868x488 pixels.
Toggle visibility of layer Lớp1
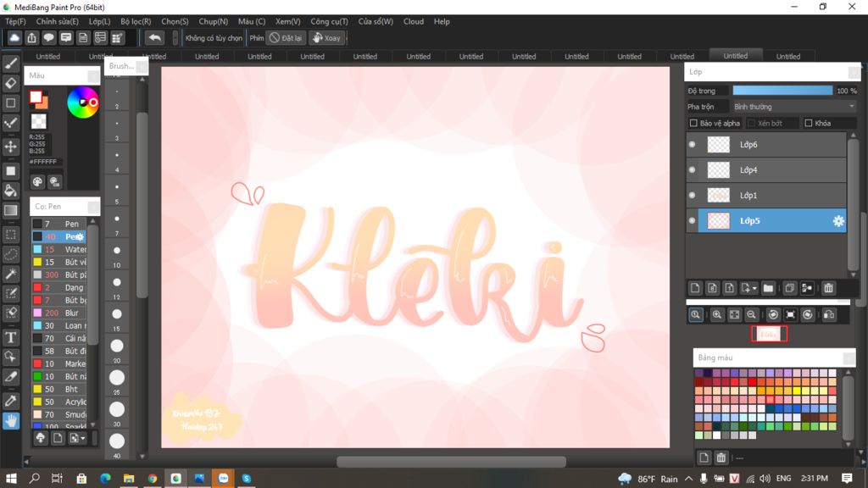[692, 196]
